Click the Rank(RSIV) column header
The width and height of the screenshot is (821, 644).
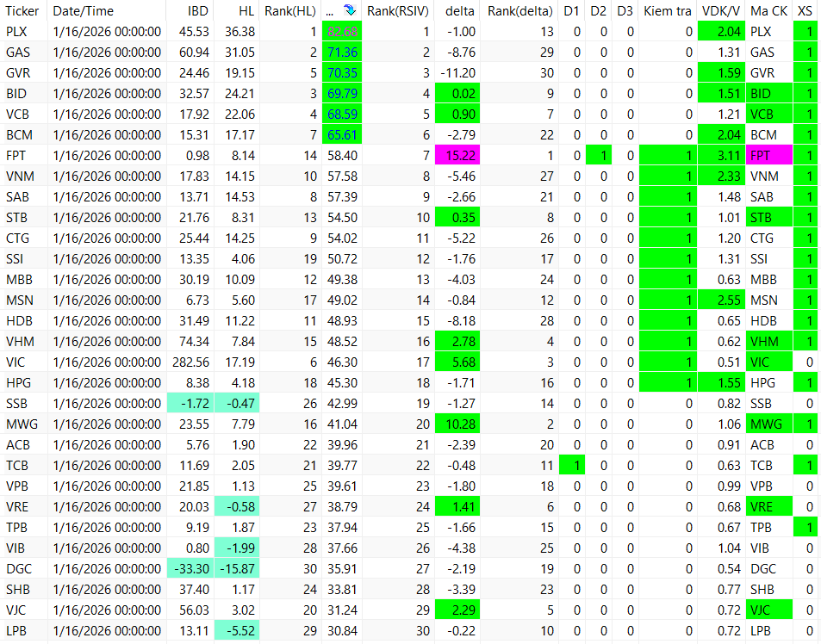(x=397, y=10)
